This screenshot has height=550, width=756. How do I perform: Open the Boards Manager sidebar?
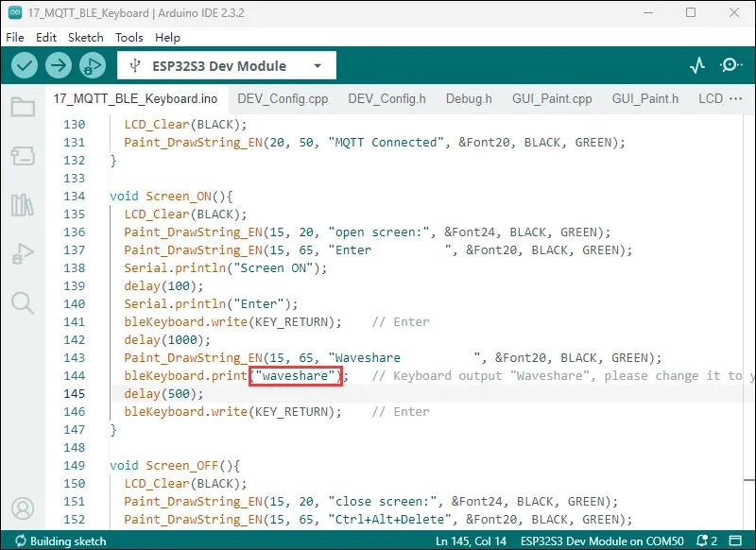[x=22, y=155]
